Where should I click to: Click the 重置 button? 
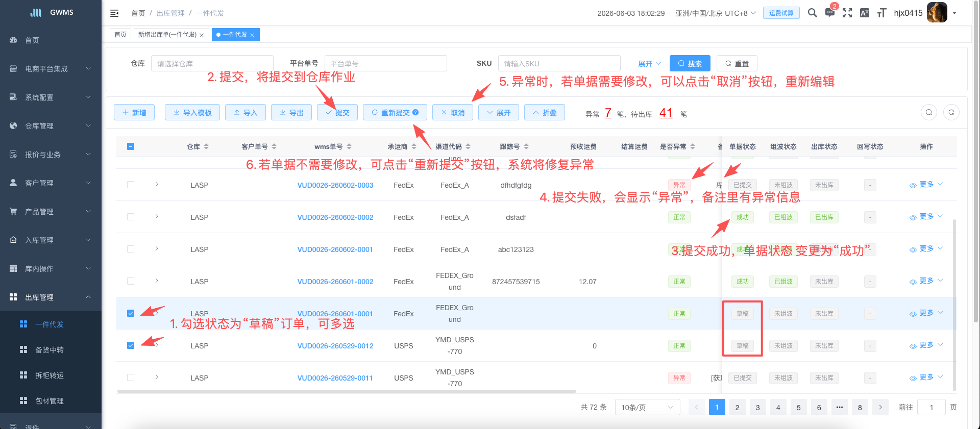pyautogui.click(x=737, y=63)
